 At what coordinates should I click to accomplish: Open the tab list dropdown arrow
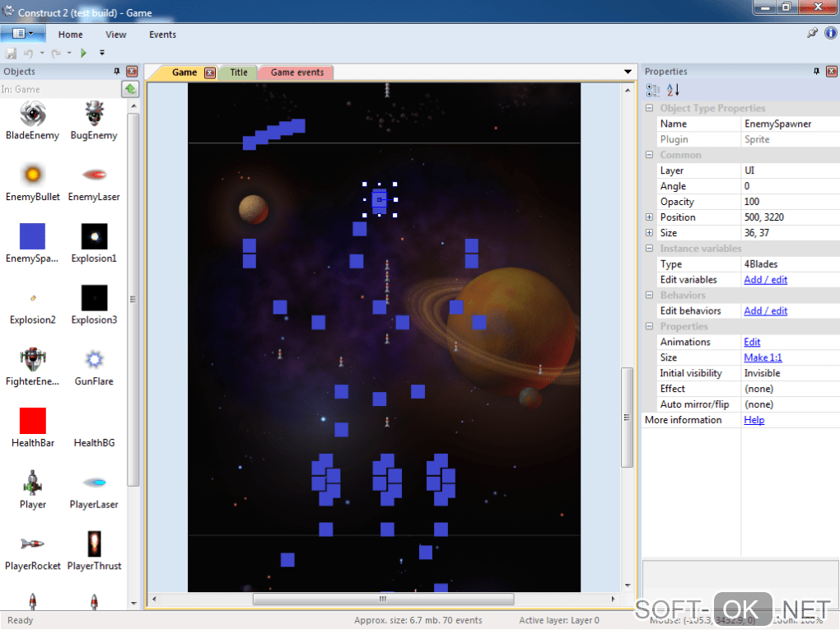(x=628, y=72)
